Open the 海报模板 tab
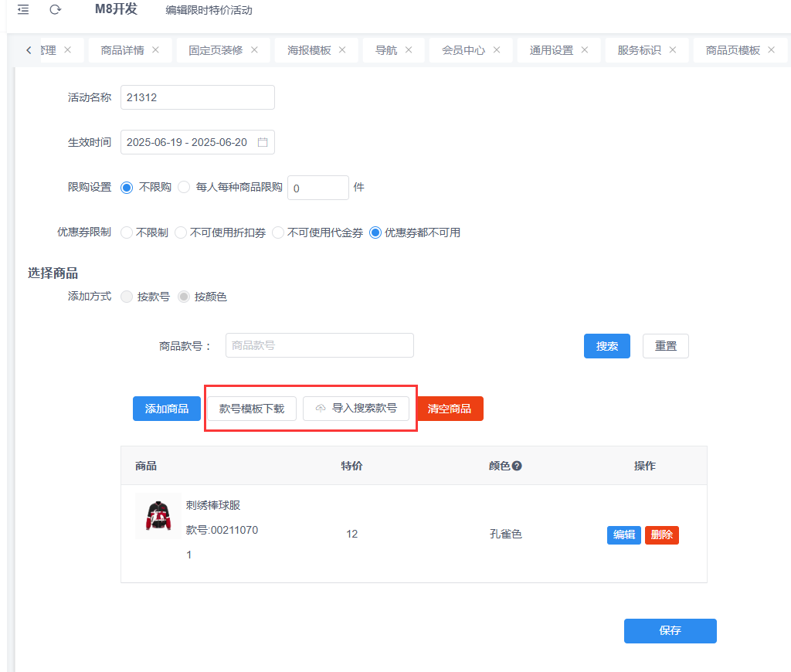 [309, 50]
